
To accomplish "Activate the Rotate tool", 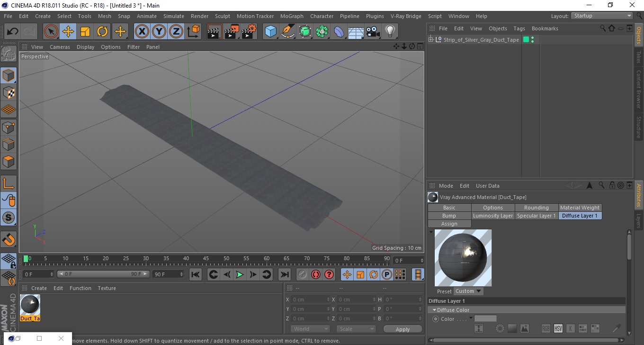I will [x=102, y=32].
